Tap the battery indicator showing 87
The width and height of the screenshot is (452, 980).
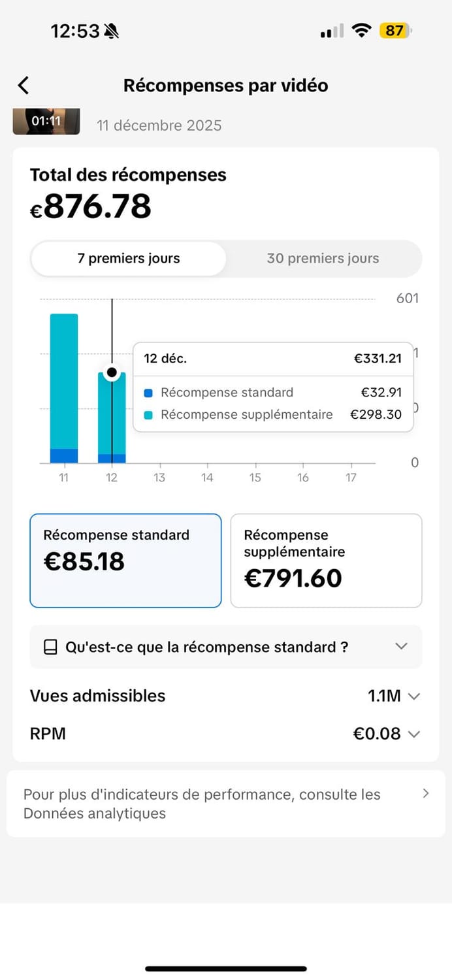coord(395,31)
